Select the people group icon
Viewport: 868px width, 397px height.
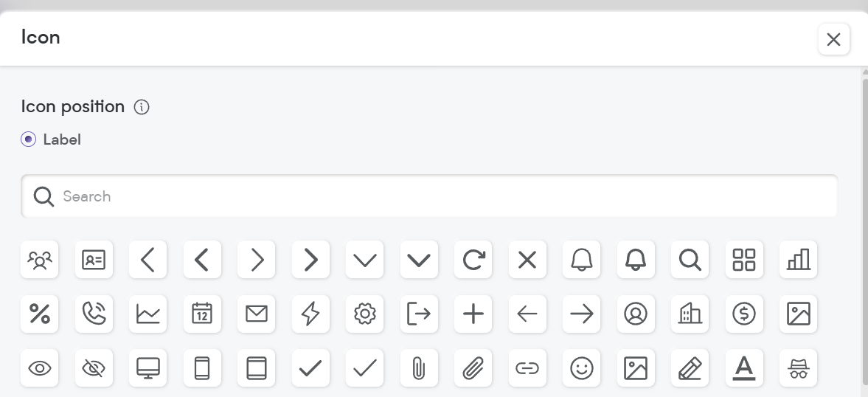39,259
